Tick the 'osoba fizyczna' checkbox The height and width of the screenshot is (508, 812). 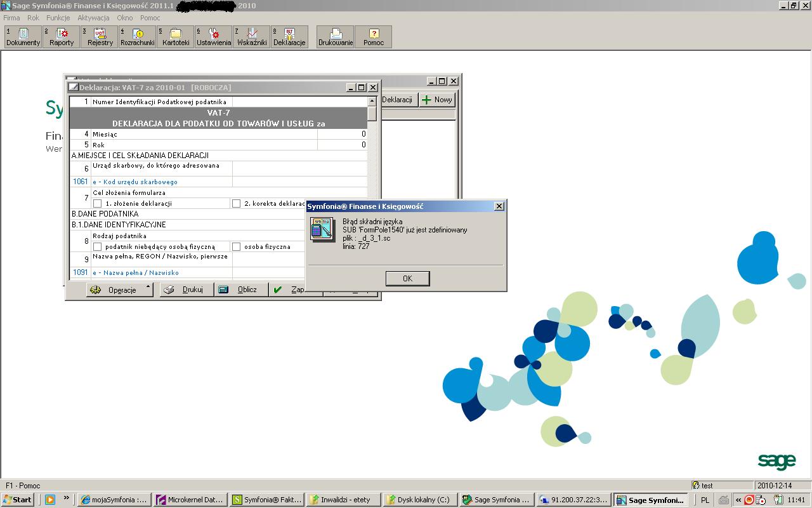237,246
